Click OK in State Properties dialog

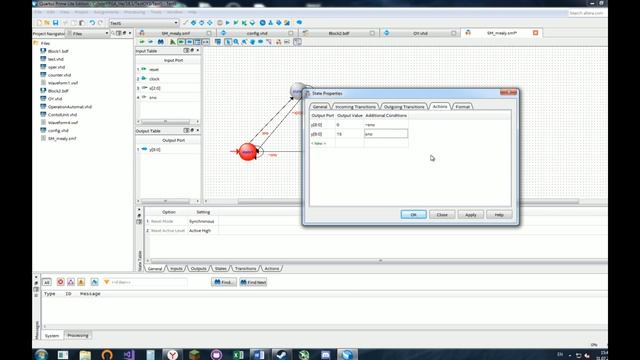[413, 215]
